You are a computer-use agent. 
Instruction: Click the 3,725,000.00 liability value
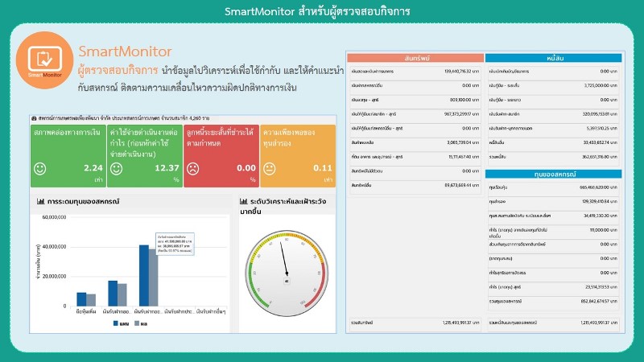coord(601,86)
